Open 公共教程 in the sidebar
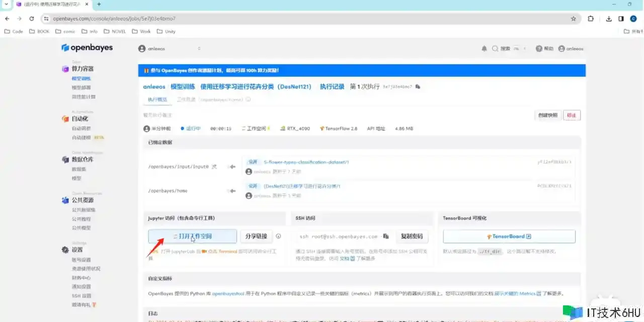Image resolution: width=644 pixels, height=322 pixels. point(81,219)
